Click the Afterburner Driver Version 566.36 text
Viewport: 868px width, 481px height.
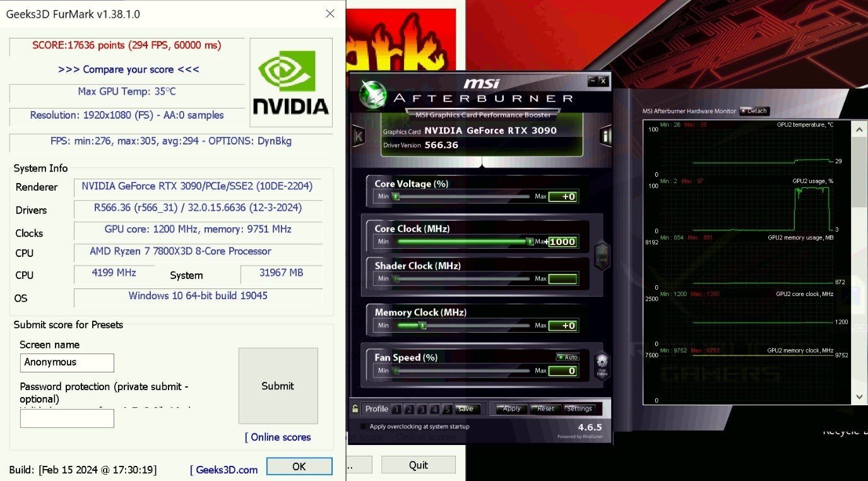pyautogui.click(x=420, y=145)
